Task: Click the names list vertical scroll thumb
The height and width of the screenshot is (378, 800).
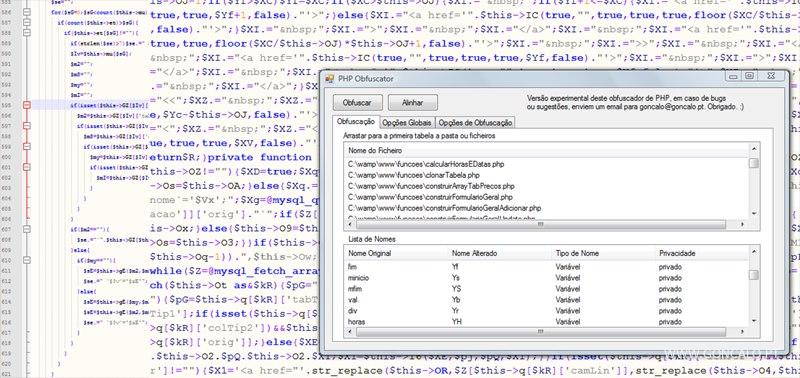Action: click(753, 275)
